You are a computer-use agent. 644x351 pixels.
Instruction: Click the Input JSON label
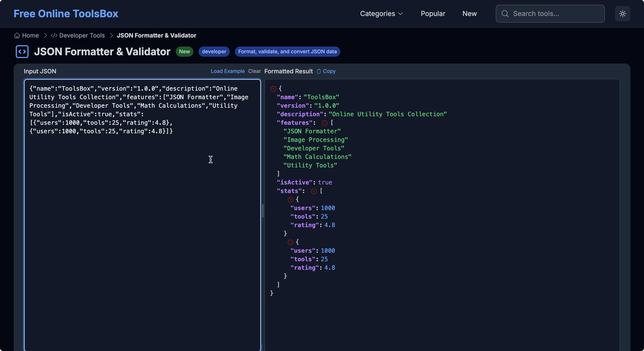click(40, 71)
